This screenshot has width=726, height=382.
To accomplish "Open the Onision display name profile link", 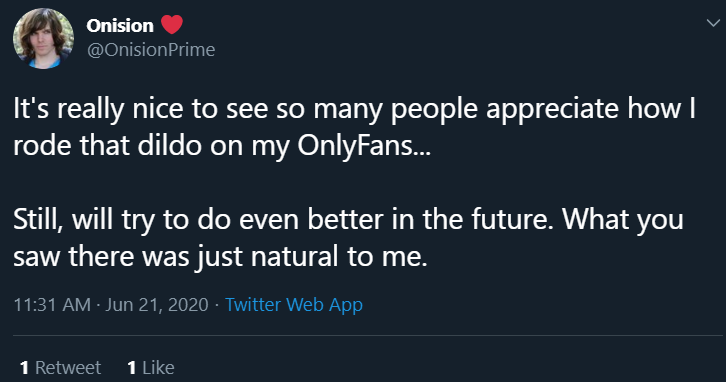I will [x=120, y=25].
